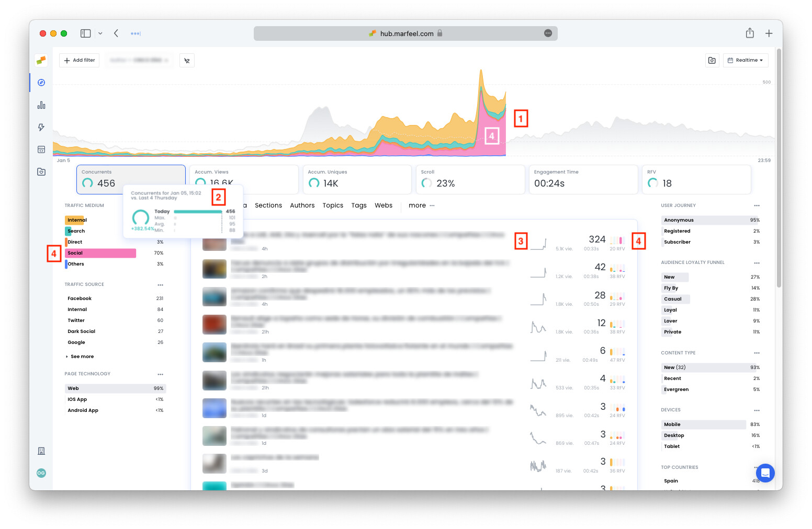Click the Mobile bar under Devices
Viewport: 812px width, 529px height.
click(703, 424)
